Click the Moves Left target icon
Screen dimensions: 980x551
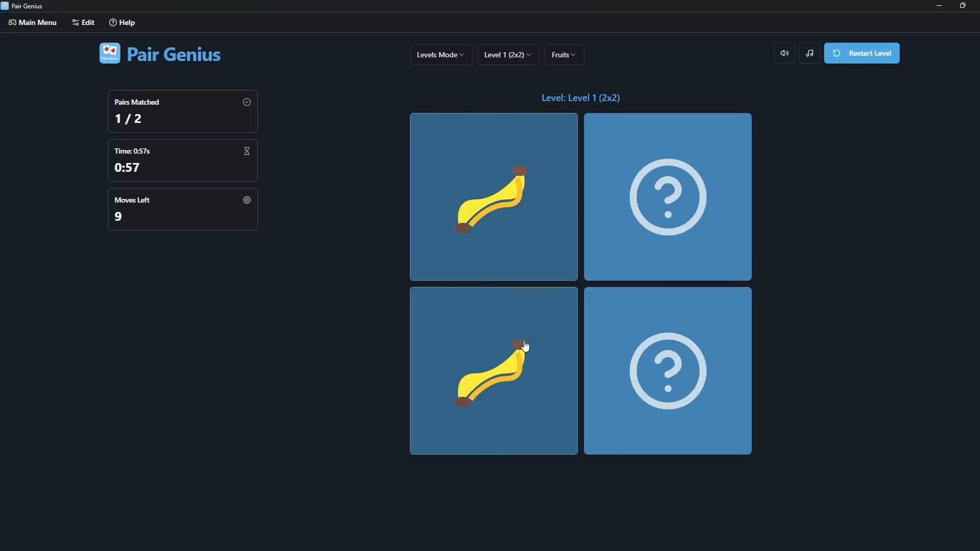click(247, 200)
